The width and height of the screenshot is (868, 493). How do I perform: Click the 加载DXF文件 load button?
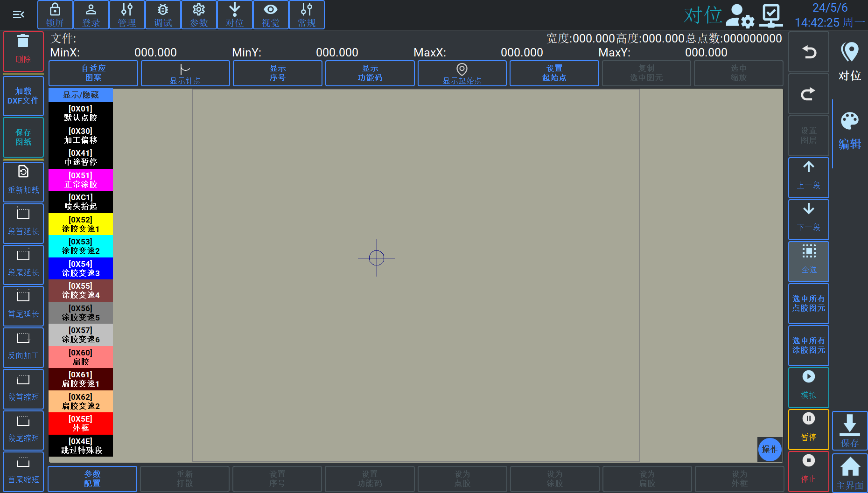(x=23, y=96)
